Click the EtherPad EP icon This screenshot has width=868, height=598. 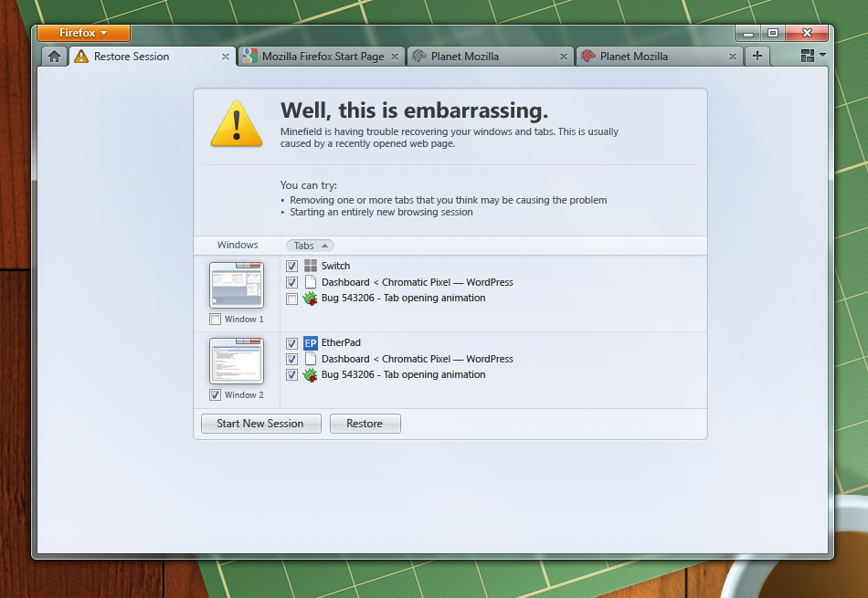[x=311, y=343]
